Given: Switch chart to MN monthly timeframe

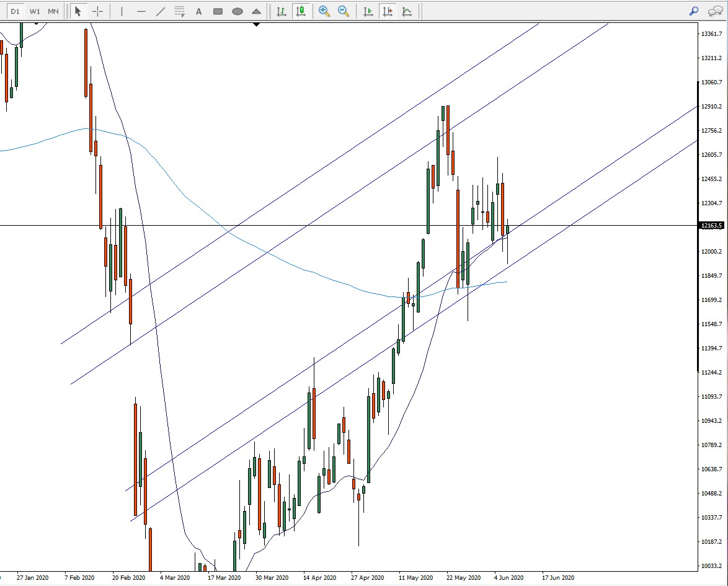Looking at the screenshot, I should click(x=53, y=11).
